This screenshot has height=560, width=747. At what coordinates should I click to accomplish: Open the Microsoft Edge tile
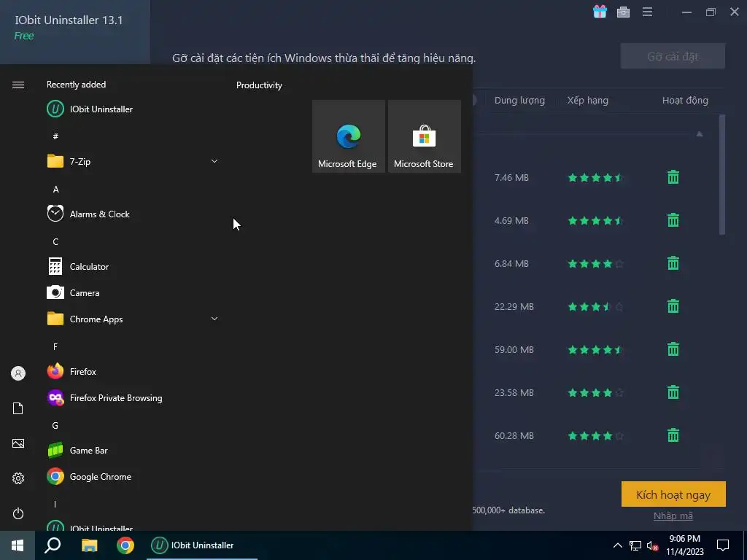pos(348,136)
